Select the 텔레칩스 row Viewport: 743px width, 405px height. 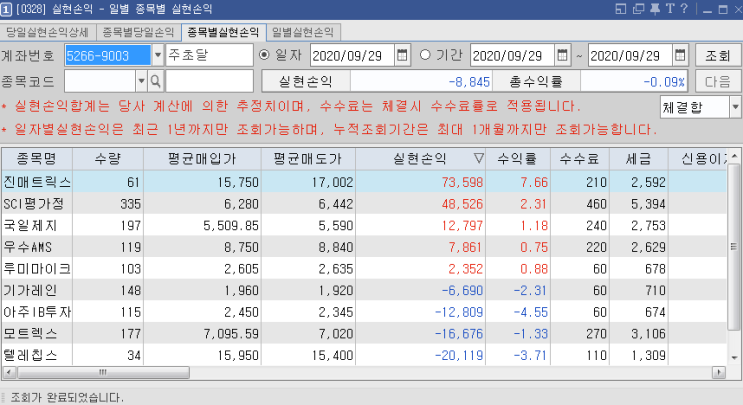(x=364, y=355)
